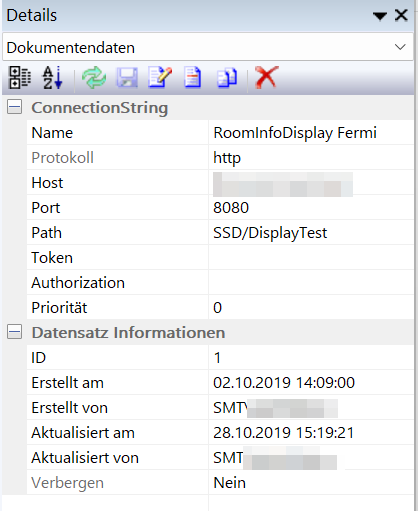Screen dimensions: 418x511
Task: Close the Details panel
Action: point(401,15)
